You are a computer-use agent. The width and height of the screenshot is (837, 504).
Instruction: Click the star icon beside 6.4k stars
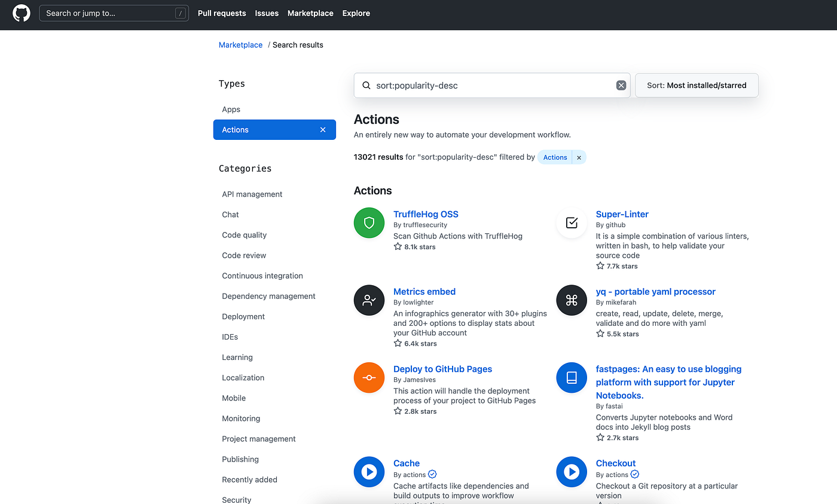coord(398,343)
